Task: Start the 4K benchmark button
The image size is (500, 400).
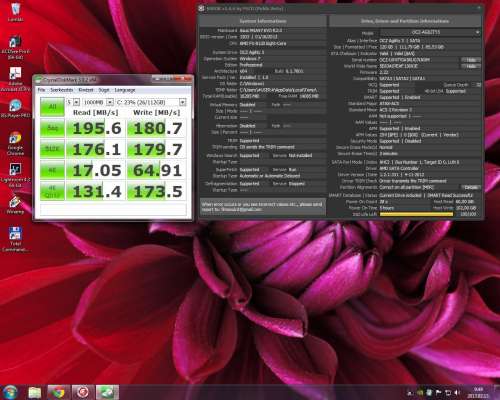Action: [x=52, y=170]
